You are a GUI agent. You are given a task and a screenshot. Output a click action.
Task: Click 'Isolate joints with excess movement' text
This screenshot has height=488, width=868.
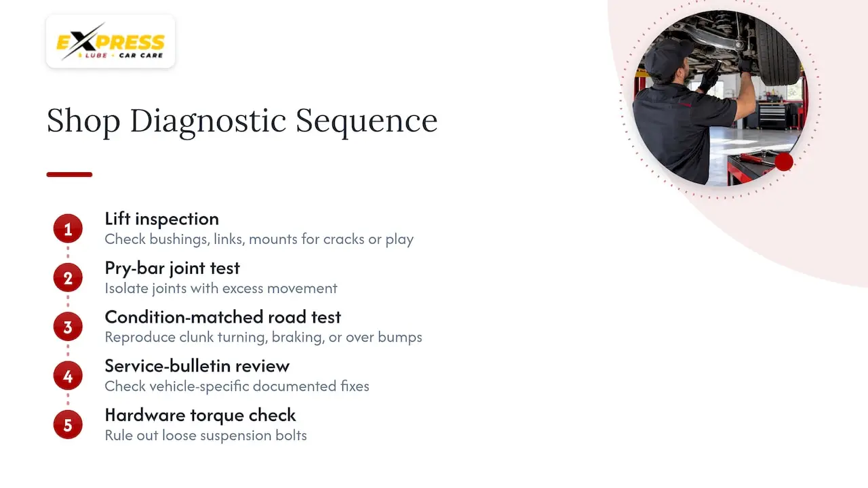click(221, 288)
